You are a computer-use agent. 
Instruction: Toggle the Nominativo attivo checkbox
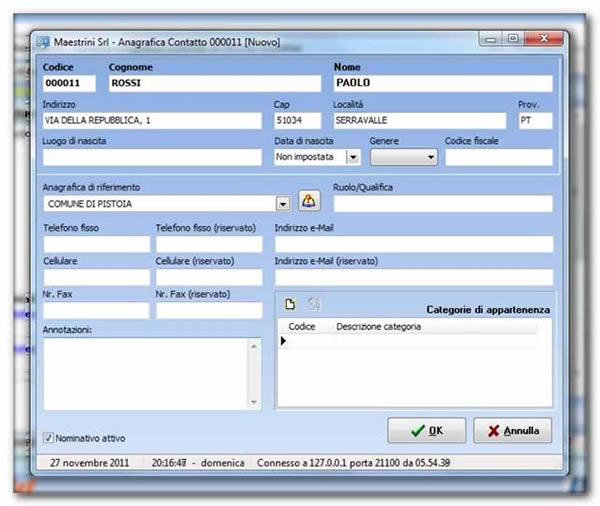pos(49,437)
